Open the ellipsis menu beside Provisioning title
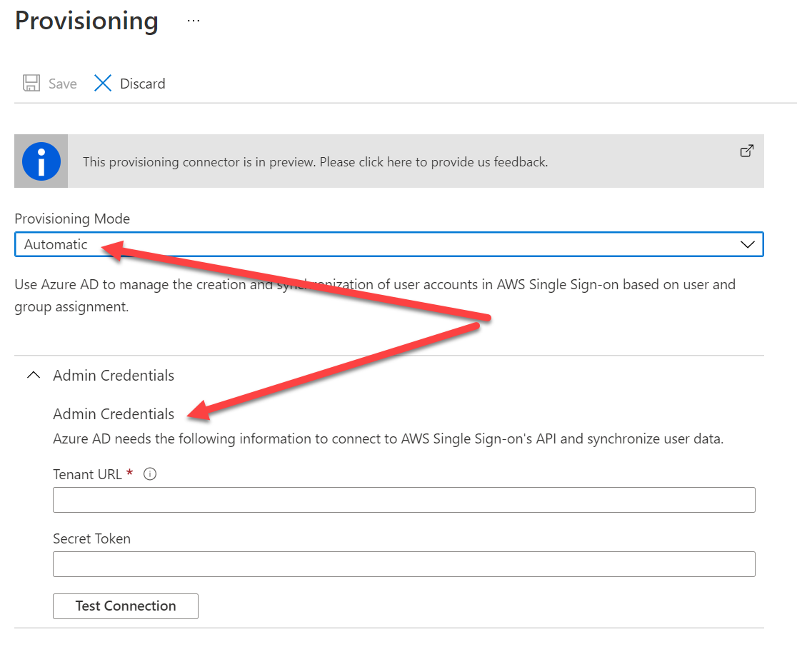The image size is (797, 672). pyautogui.click(x=194, y=21)
